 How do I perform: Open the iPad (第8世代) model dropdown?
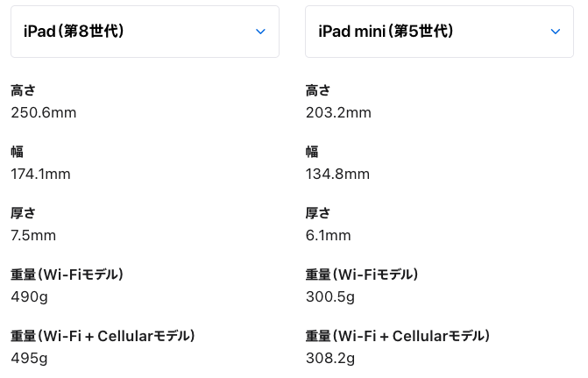pyautogui.click(x=145, y=32)
